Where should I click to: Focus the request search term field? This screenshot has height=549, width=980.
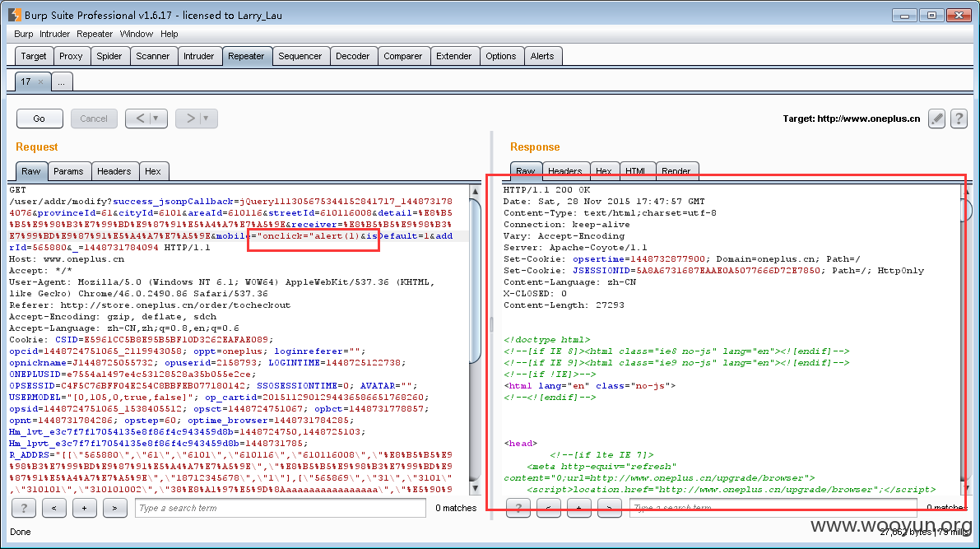280,508
